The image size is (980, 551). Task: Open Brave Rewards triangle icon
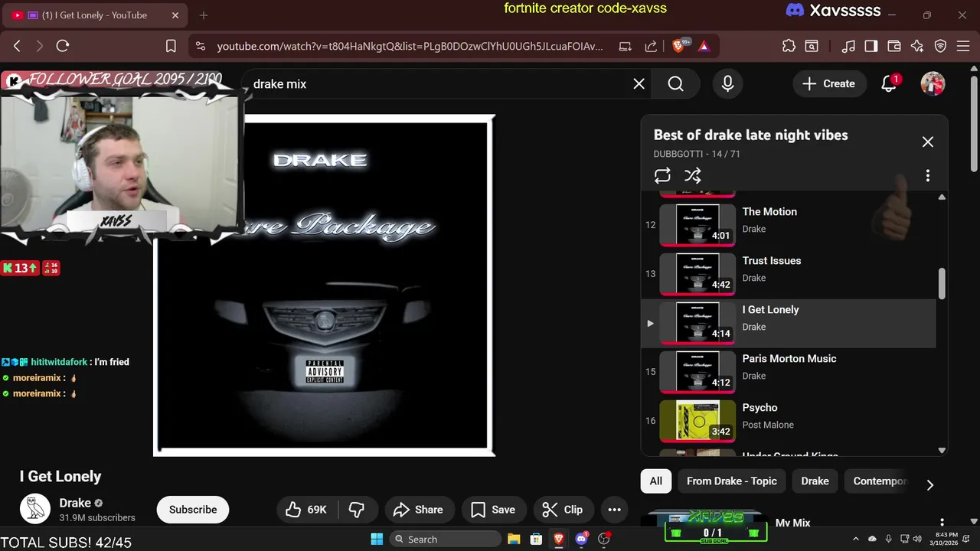tap(704, 46)
